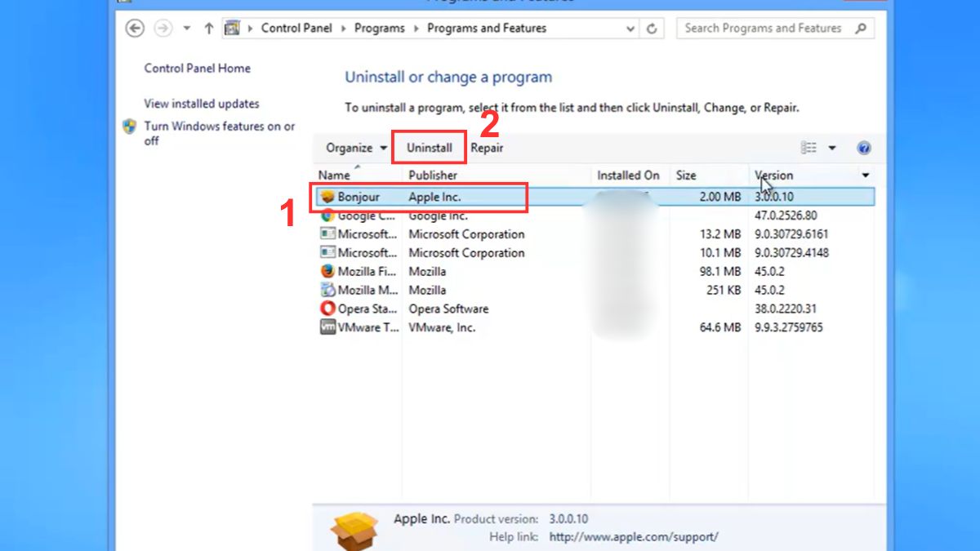Click the Mozilla Firefox icon
980x551 pixels.
pyautogui.click(x=327, y=272)
